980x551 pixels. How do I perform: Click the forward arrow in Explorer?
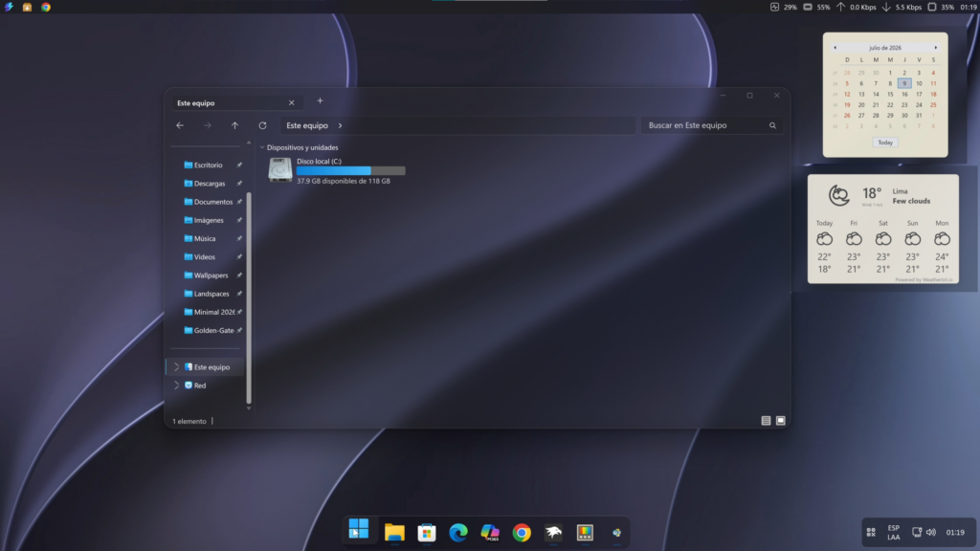(x=208, y=125)
